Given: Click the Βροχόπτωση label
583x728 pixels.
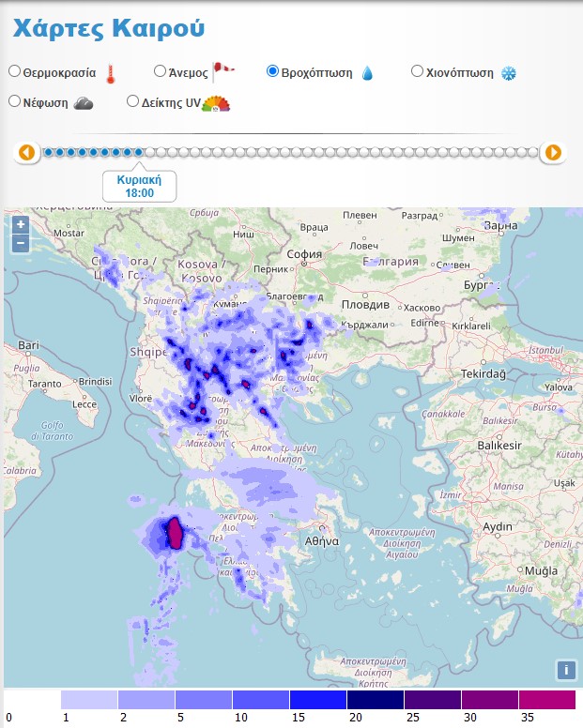Looking at the screenshot, I should (x=316, y=73).
